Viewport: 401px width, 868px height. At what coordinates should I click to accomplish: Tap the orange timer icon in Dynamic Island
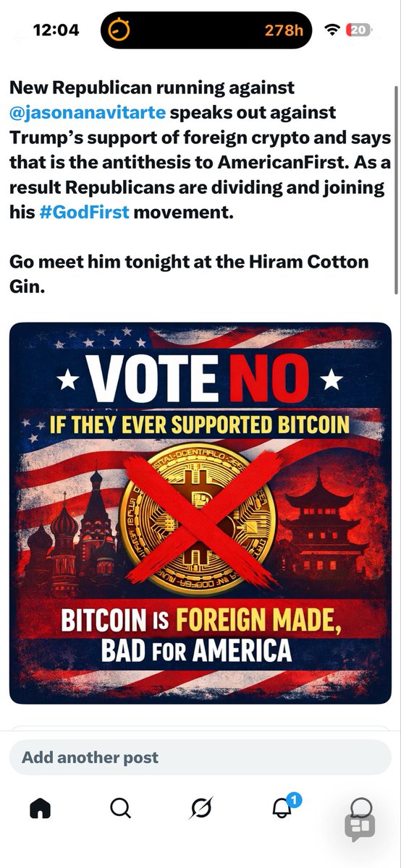[119, 30]
